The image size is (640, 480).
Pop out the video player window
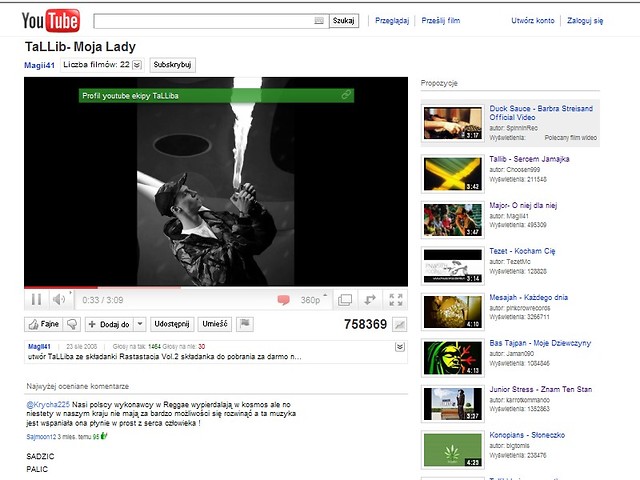point(345,300)
